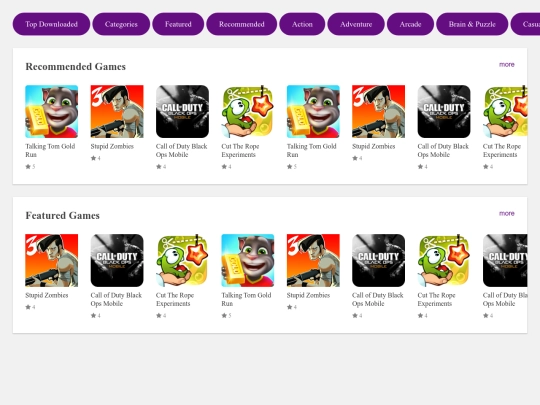540x405 pixels.
Task: Open second Cut The Rope icon in Featured Games
Action: click(x=444, y=260)
